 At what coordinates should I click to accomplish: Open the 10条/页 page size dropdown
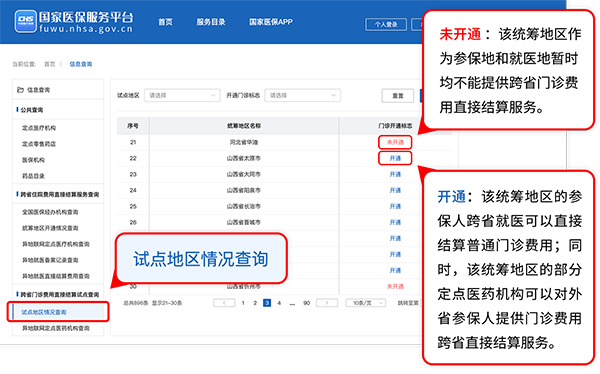click(x=365, y=303)
